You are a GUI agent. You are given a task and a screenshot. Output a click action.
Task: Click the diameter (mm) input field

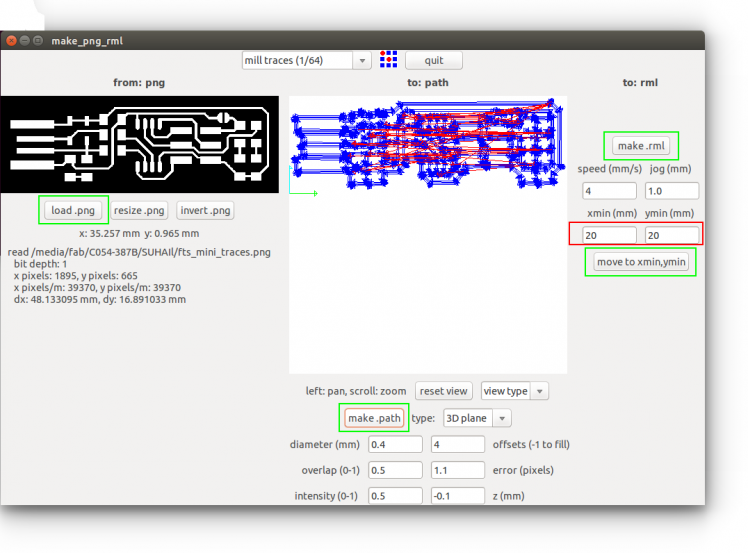tap(395, 444)
